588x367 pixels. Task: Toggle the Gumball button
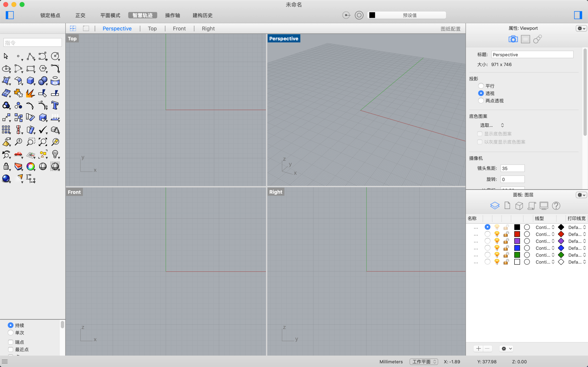pyautogui.click(x=172, y=15)
